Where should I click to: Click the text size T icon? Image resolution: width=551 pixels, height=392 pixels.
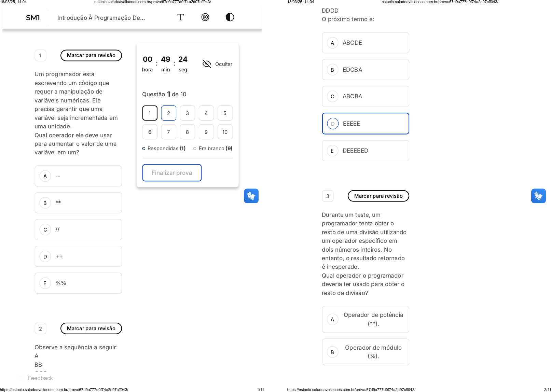[x=181, y=17]
